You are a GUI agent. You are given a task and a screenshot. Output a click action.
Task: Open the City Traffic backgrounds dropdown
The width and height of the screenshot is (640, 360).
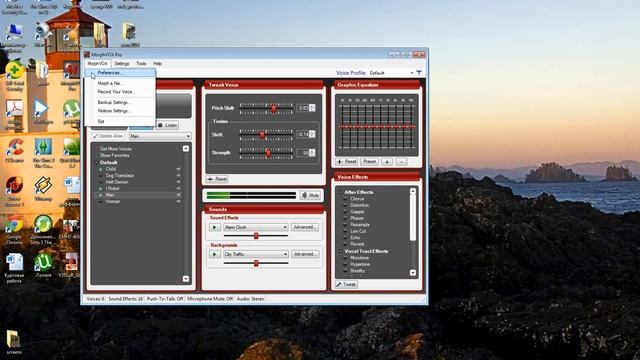(256, 254)
